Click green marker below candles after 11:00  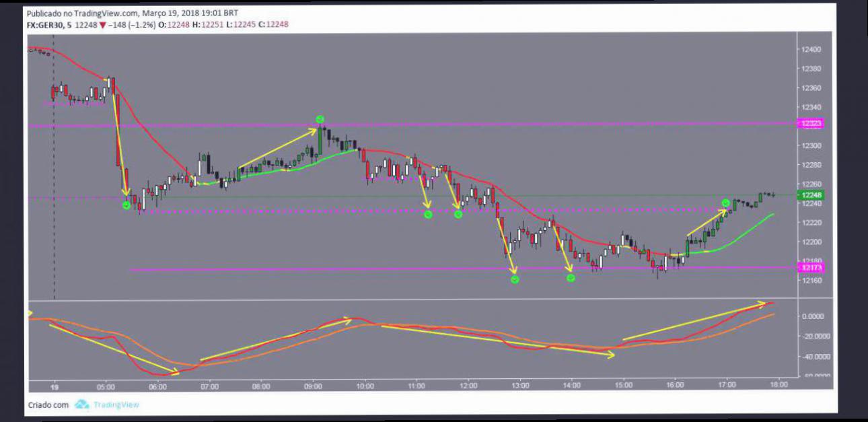point(428,215)
